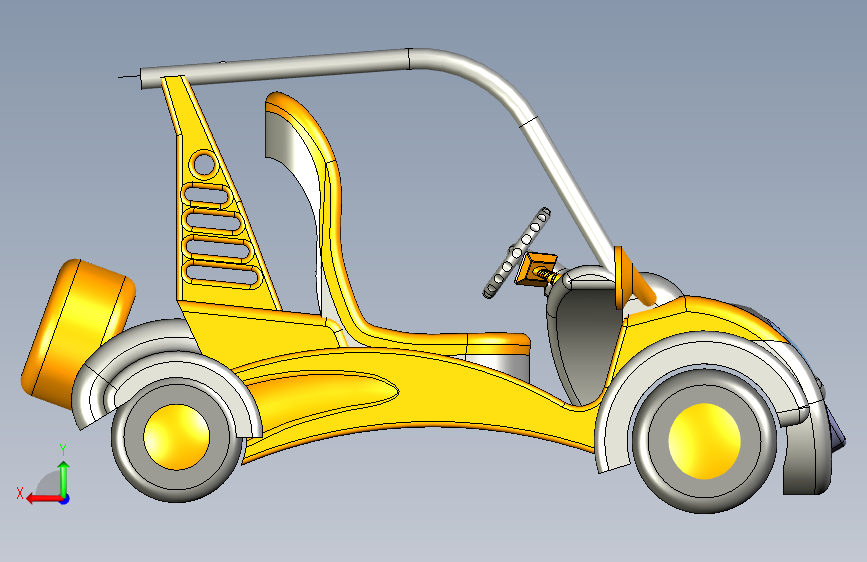Select the yellow hub of the rear wheel
This screenshot has height=562, width=867.
177,437
